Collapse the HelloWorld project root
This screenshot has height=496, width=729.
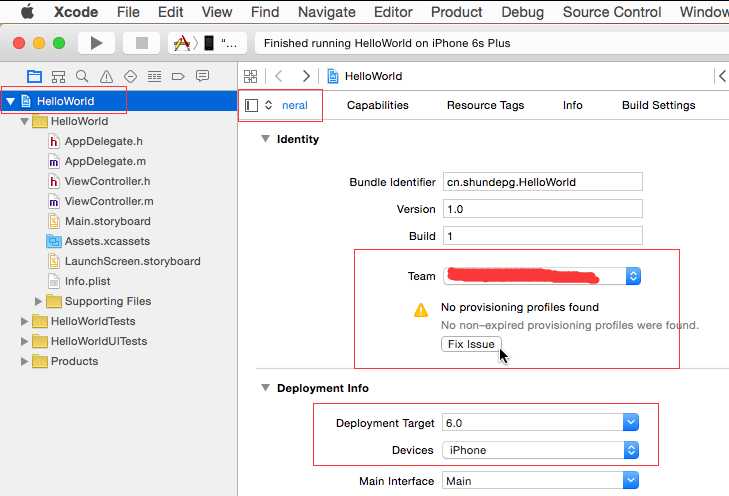pos(10,101)
